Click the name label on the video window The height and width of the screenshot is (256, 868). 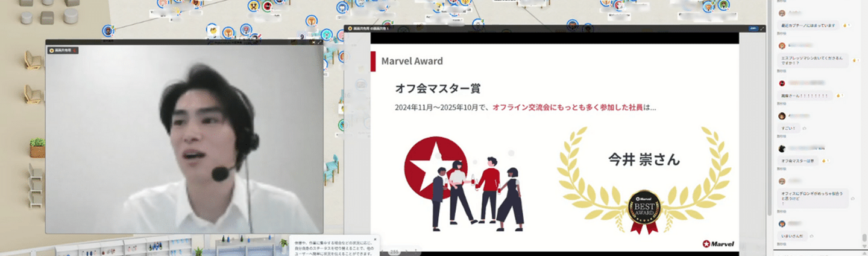pos(63,51)
